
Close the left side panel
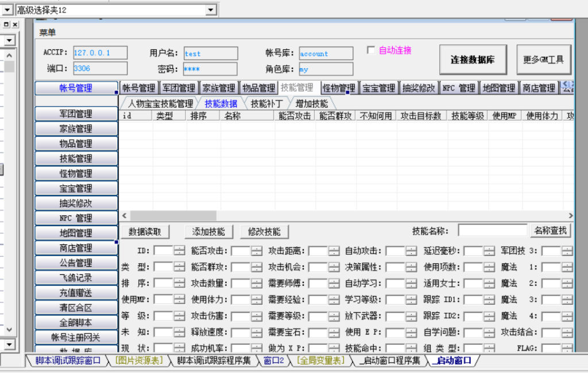(15, 24)
